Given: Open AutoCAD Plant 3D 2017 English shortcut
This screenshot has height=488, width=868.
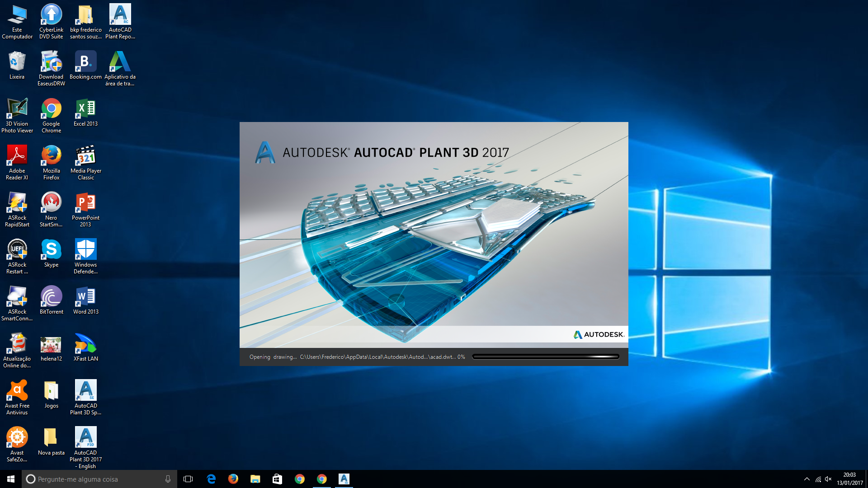Looking at the screenshot, I should pyautogui.click(x=85, y=447).
